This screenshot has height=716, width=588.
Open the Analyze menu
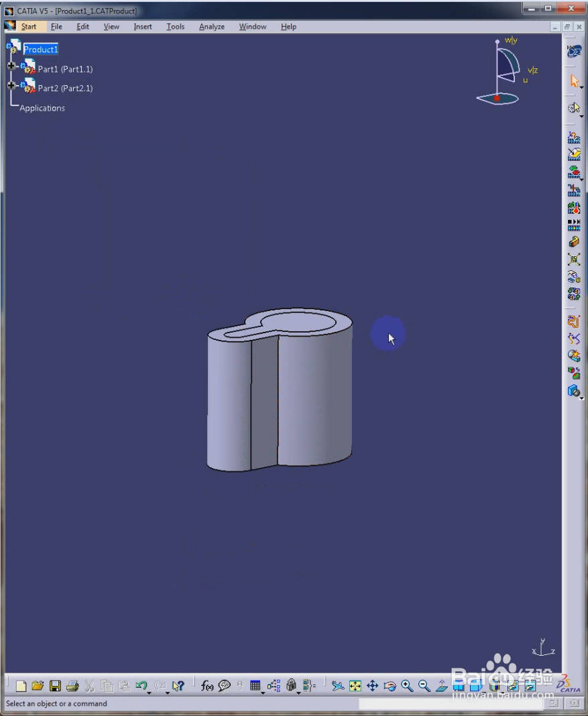[x=211, y=27]
